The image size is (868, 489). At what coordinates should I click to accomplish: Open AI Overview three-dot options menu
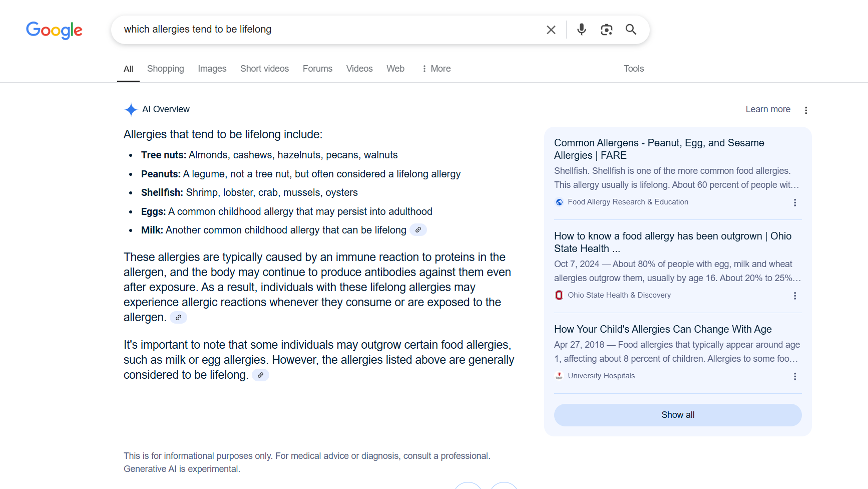pyautogui.click(x=806, y=110)
